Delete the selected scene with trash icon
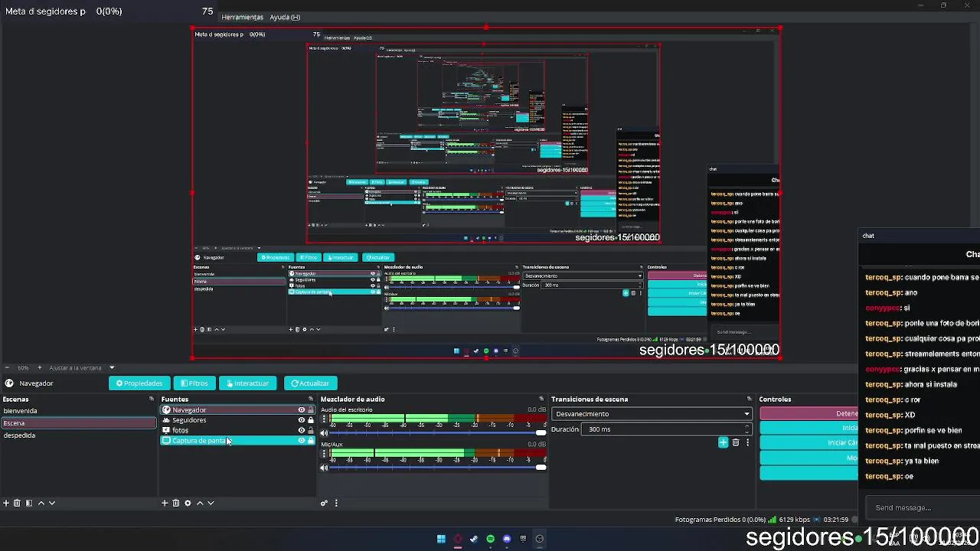Screen dimensions: 980x551 click(x=17, y=503)
